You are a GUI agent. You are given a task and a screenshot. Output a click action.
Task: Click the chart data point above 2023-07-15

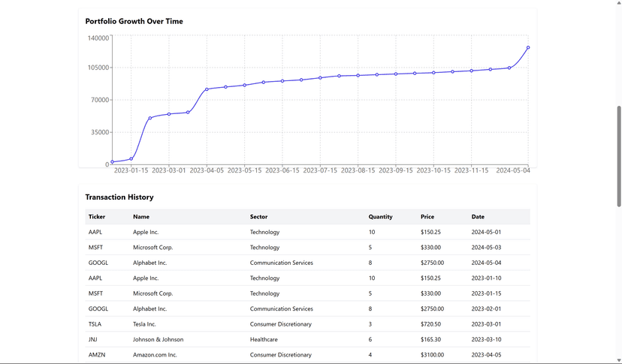[x=320, y=78]
